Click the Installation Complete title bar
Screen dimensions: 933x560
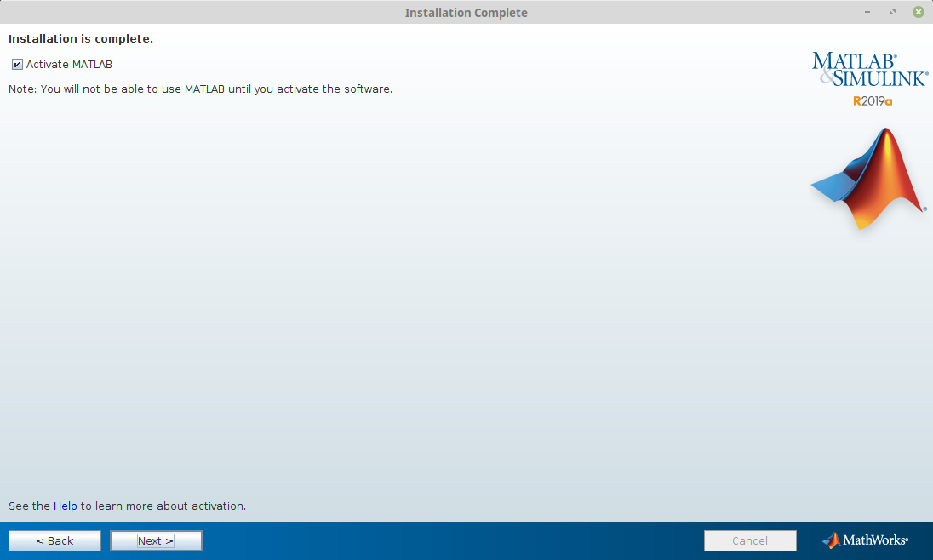466,13
